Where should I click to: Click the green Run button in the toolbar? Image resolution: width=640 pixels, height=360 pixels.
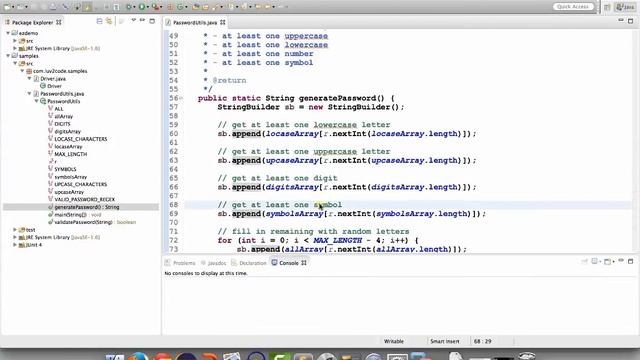[x=142, y=7]
